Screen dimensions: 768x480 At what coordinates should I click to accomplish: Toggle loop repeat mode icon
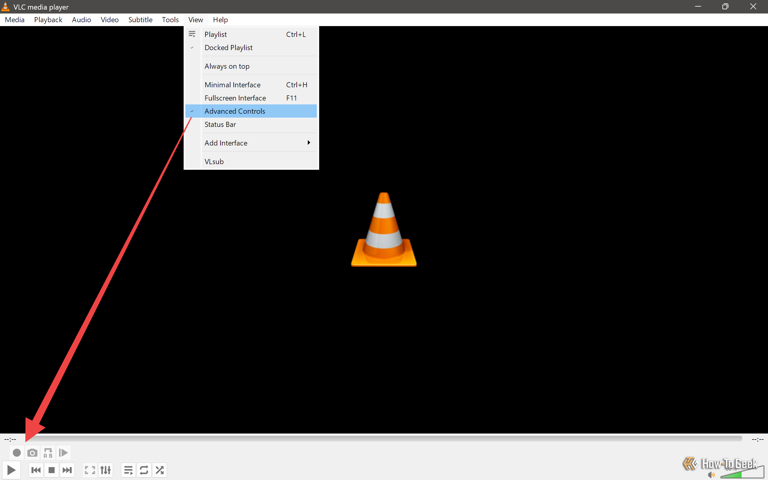[144, 470]
